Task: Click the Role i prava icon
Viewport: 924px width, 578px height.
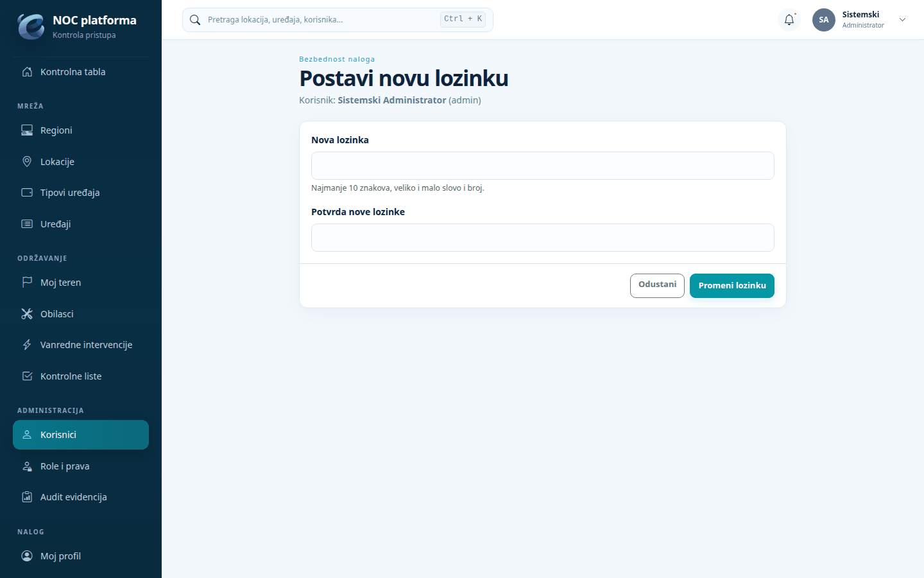Action: click(x=27, y=466)
